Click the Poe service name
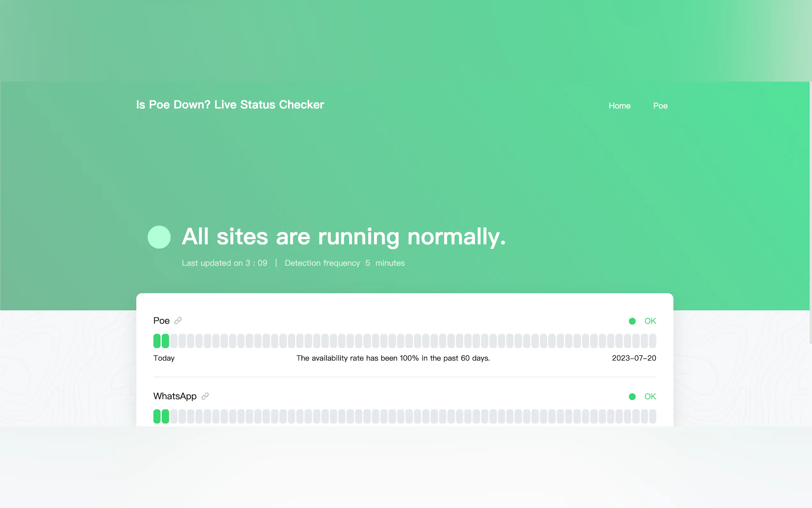The image size is (812, 508). tap(161, 321)
